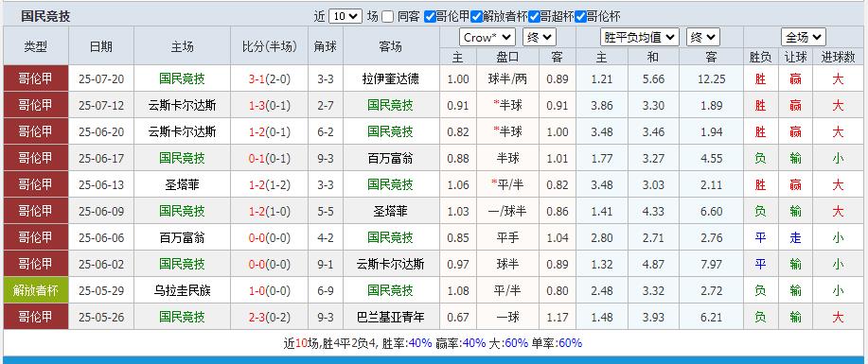Click the corner count 2-7
This screenshot has height=364, width=868.
(326, 105)
